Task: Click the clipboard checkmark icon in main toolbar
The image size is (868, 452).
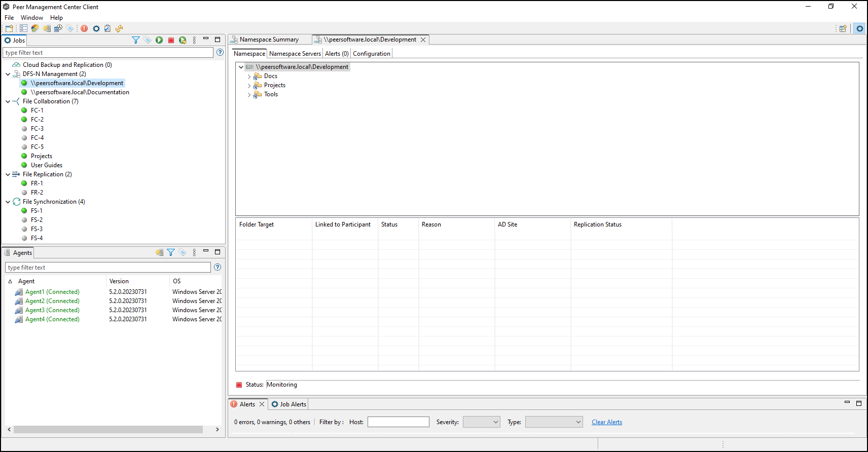Action: pos(107,28)
